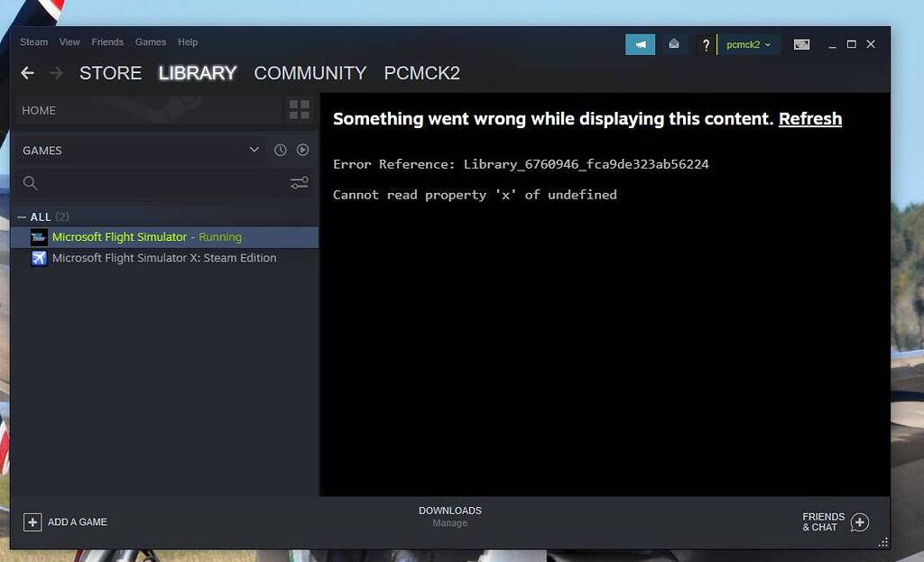Open the View menu
This screenshot has height=562, width=924.
69,42
